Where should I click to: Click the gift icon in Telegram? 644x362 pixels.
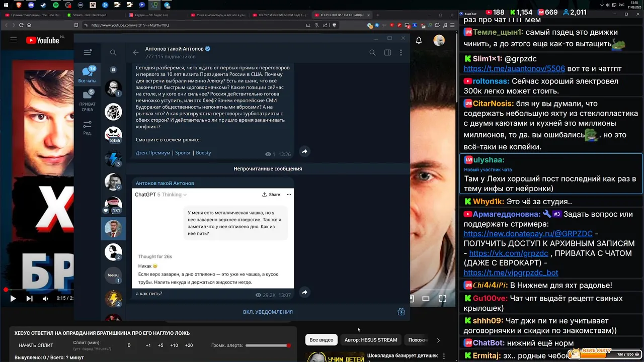point(401,312)
